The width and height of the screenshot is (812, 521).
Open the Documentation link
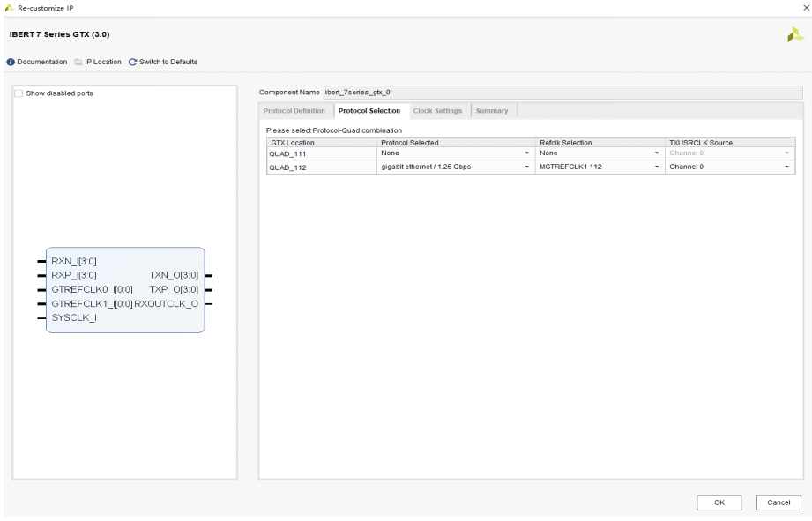point(42,62)
